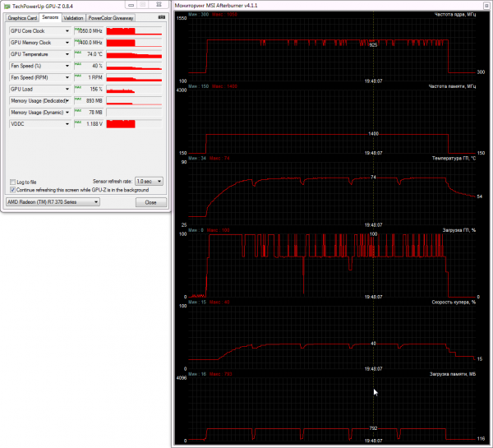Viewport: 493px width, 448px height.
Task: Open the GPU Core Clock sensor dropdown
Action: click(x=67, y=31)
